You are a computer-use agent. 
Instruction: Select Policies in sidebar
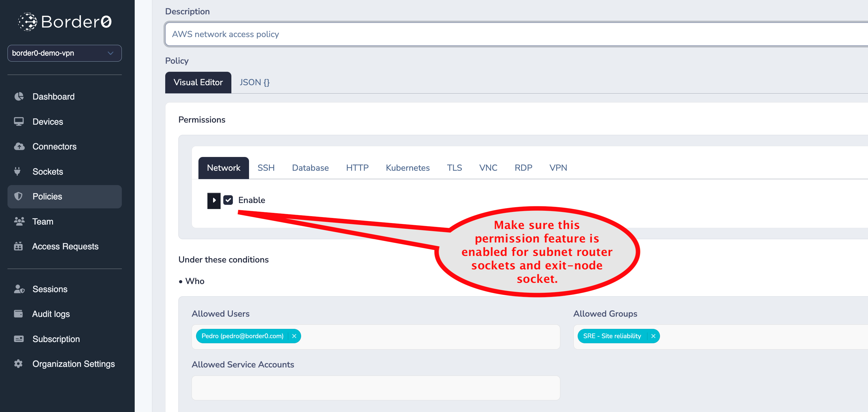coord(64,196)
